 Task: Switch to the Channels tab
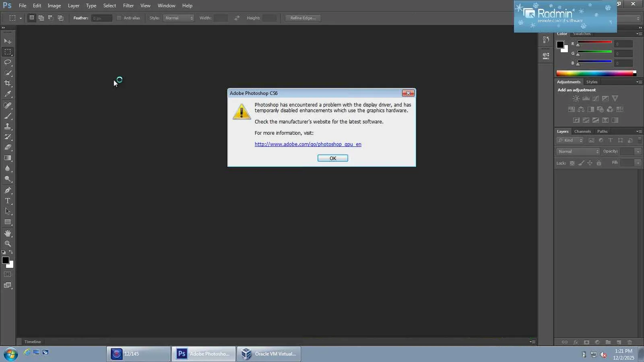pyautogui.click(x=582, y=132)
